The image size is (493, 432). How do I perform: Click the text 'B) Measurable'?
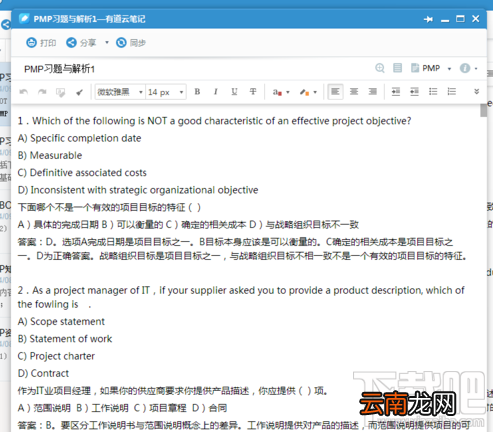coord(50,155)
